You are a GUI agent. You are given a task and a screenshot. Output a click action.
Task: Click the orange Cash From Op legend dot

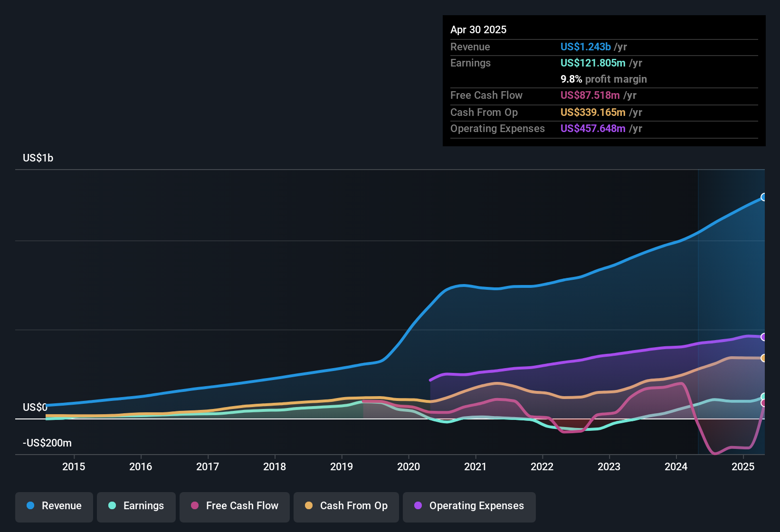coord(309,505)
